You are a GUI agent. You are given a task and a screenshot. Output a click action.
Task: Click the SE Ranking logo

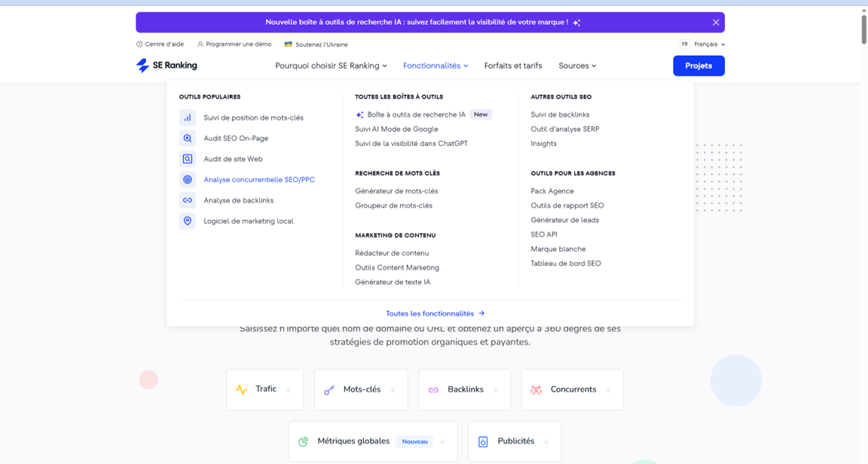(167, 66)
